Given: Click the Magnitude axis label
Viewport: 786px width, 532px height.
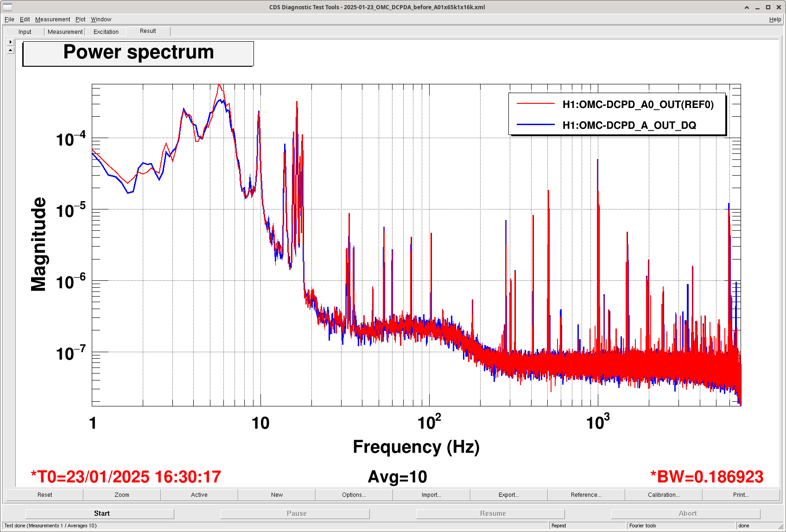Looking at the screenshot, I should (x=39, y=244).
